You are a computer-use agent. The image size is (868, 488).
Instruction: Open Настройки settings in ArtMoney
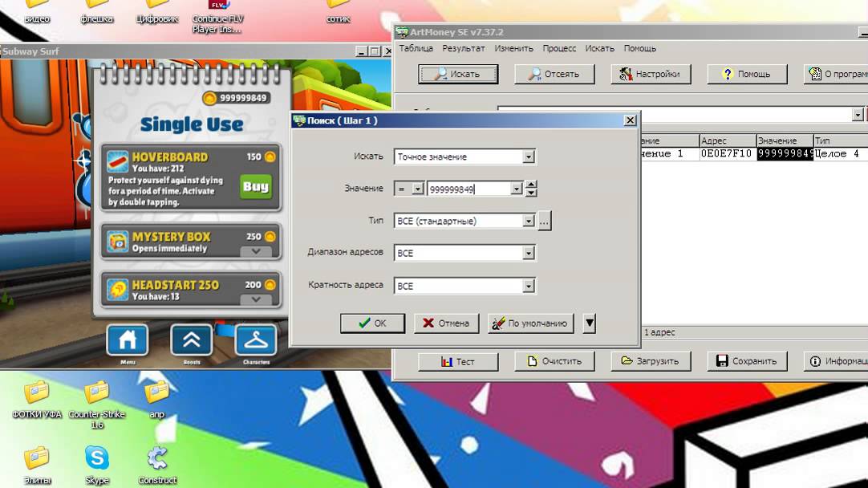coord(651,74)
